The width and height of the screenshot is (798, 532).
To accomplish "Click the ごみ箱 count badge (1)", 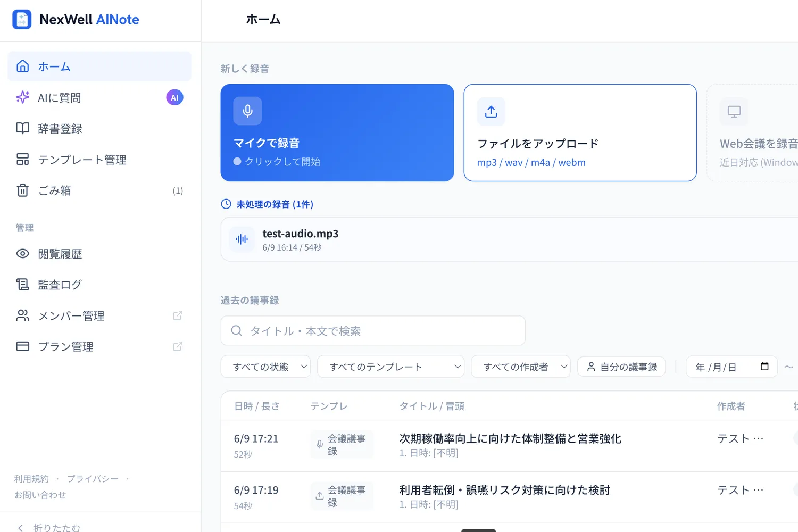I will tap(178, 190).
